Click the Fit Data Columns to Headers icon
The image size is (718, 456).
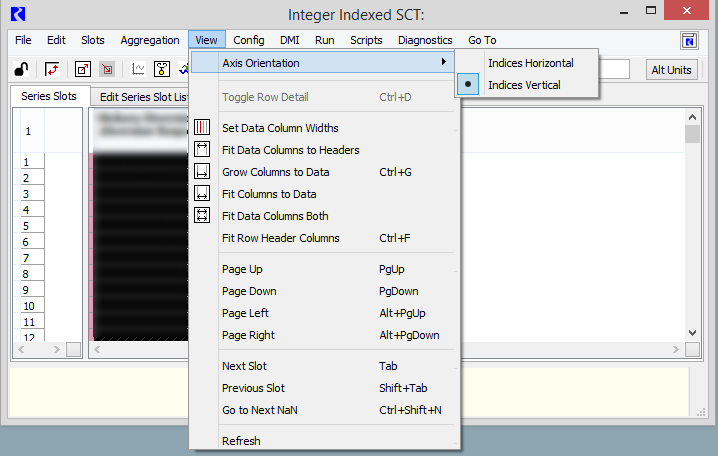point(202,150)
